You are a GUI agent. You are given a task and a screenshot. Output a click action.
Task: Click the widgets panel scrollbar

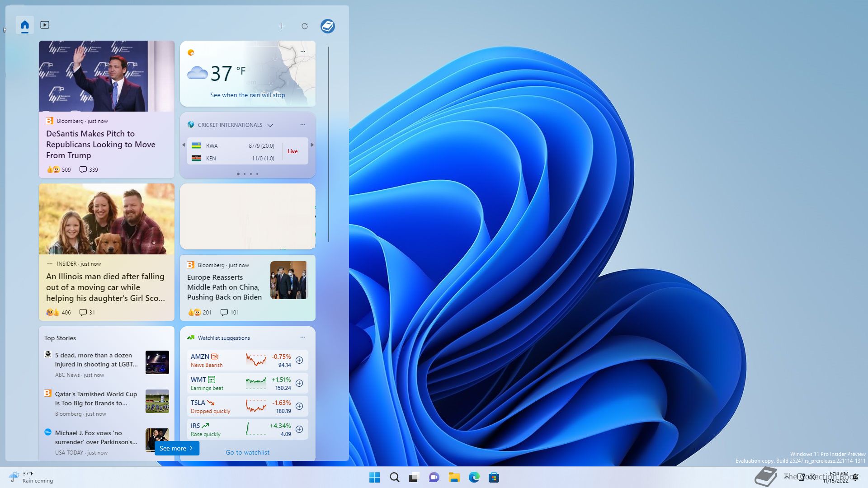(329, 145)
